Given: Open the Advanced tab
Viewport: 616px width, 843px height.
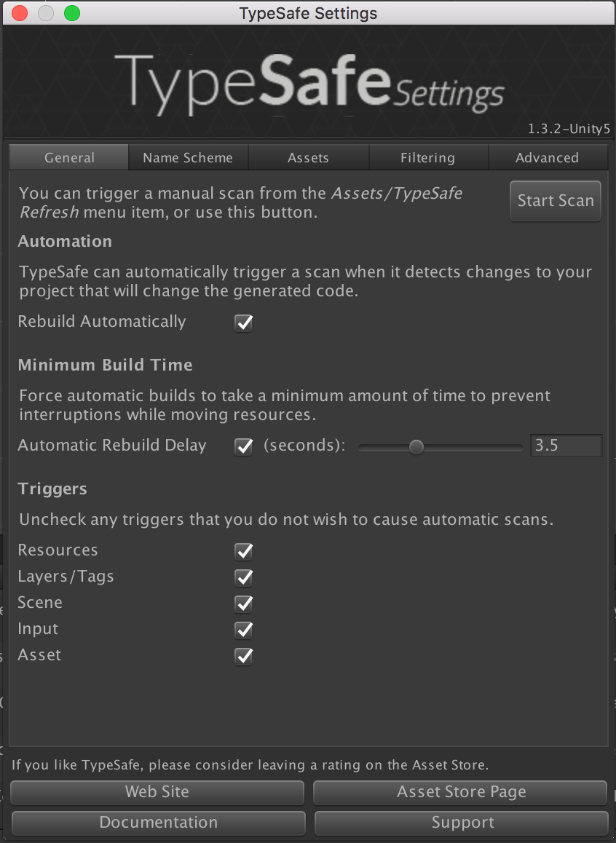Looking at the screenshot, I should 548,157.
